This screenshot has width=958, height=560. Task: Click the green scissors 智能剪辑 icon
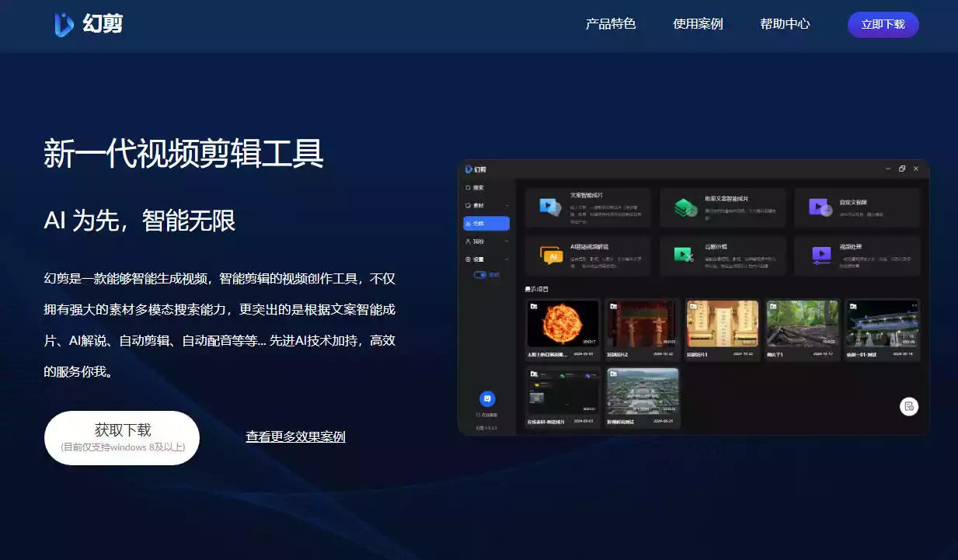685,255
